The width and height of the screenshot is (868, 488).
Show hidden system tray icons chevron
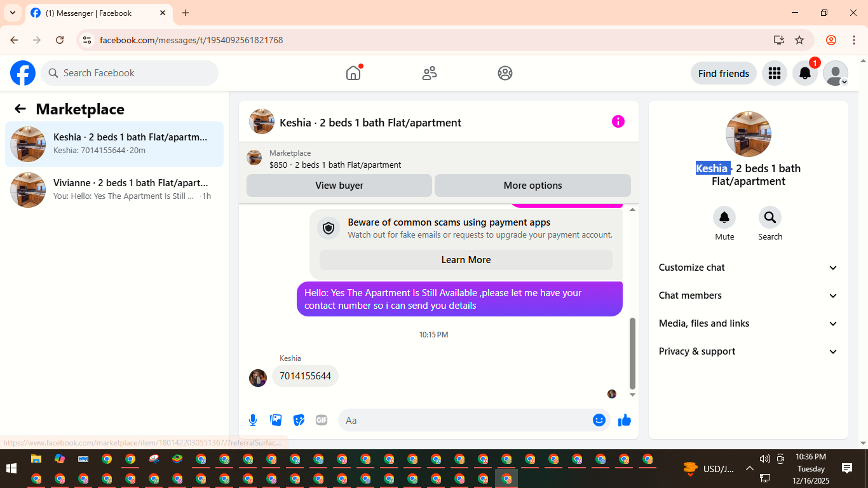point(749,468)
